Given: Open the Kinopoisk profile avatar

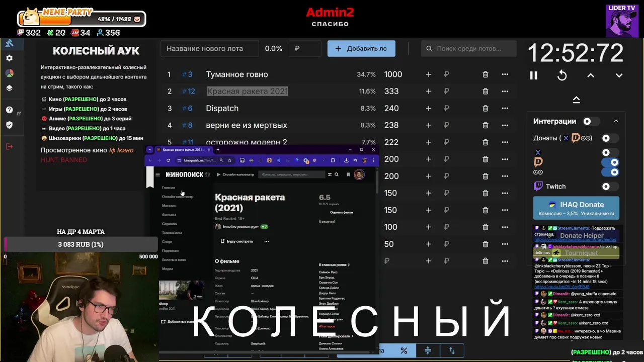Looking at the screenshot, I should 359,174.
